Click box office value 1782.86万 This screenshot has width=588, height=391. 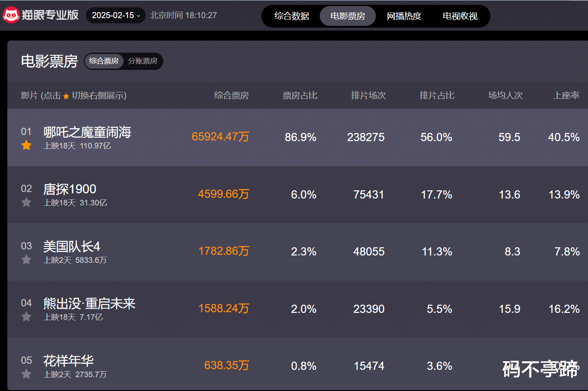pos(224,251)
